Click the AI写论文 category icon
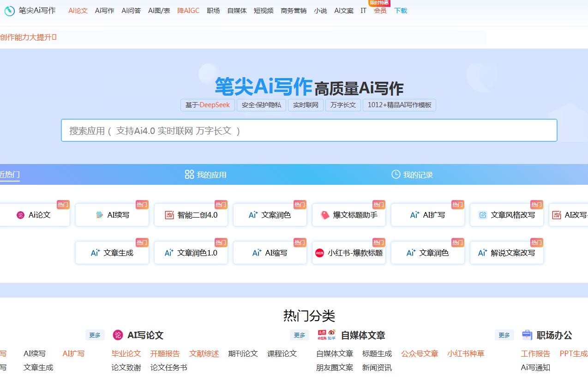 [118, 335]
